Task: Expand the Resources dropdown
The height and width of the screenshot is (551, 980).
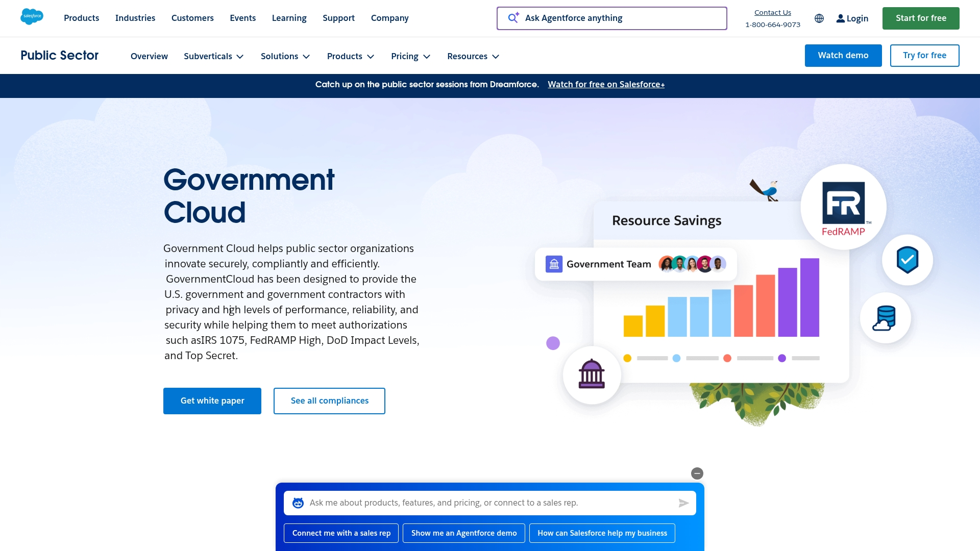Action: point(473,56)
